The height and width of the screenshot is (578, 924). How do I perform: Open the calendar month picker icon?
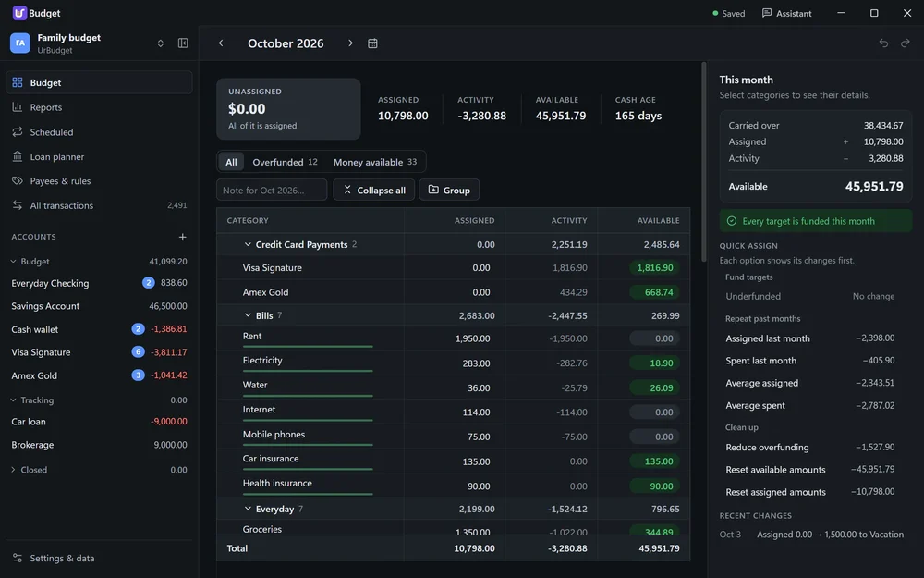click(372, 43)
